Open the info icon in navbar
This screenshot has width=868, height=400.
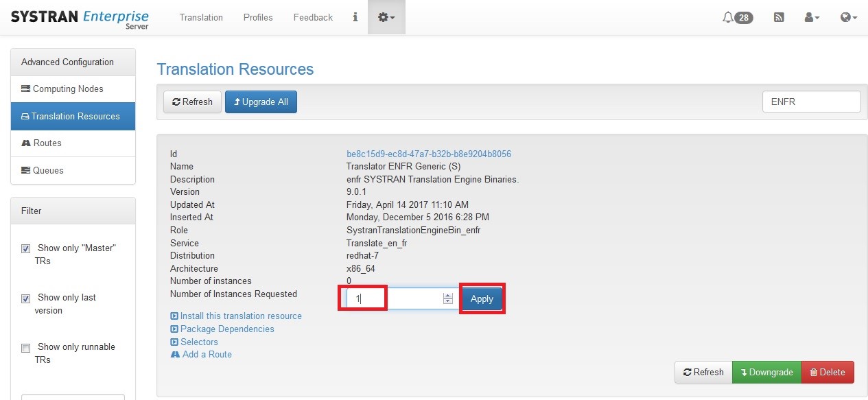tap(355, 17)
